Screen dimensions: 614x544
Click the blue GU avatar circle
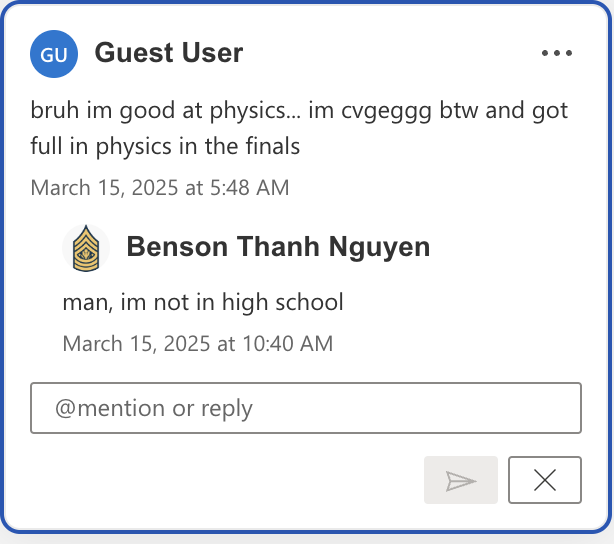(54, 54)
